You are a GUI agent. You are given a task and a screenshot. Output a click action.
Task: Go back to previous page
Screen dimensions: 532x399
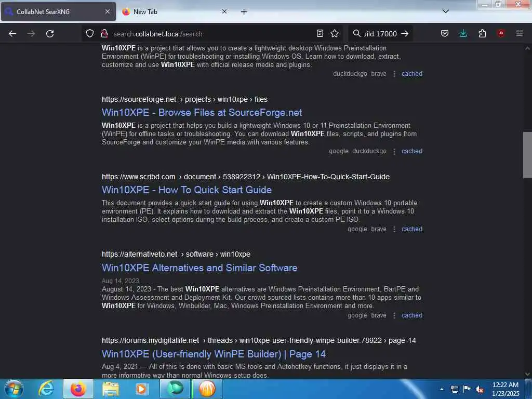click(x=12, y=34)
